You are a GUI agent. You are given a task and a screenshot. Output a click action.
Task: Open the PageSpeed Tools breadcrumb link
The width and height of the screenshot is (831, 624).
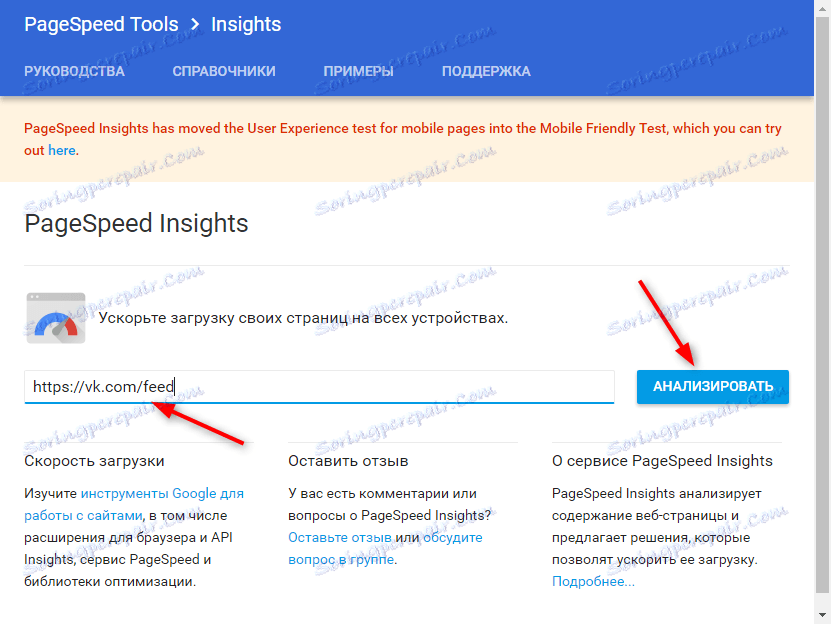[101, 24]
